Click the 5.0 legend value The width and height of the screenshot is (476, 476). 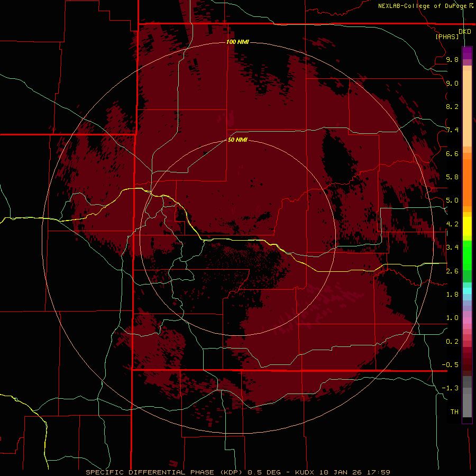tap(452, 200)
